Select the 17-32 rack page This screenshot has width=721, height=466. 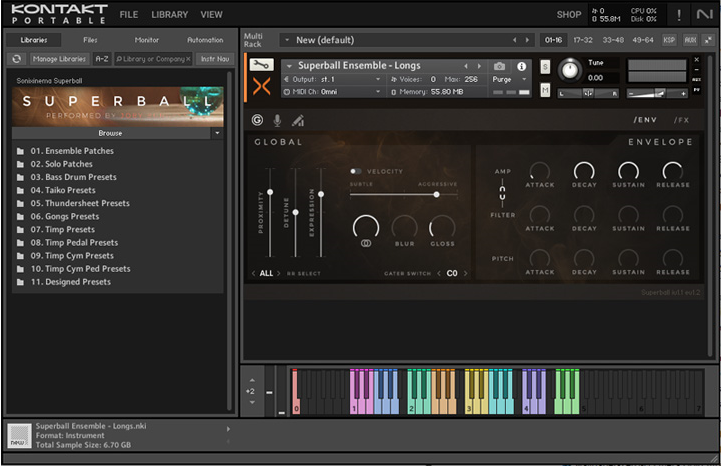tap(583, 40)
